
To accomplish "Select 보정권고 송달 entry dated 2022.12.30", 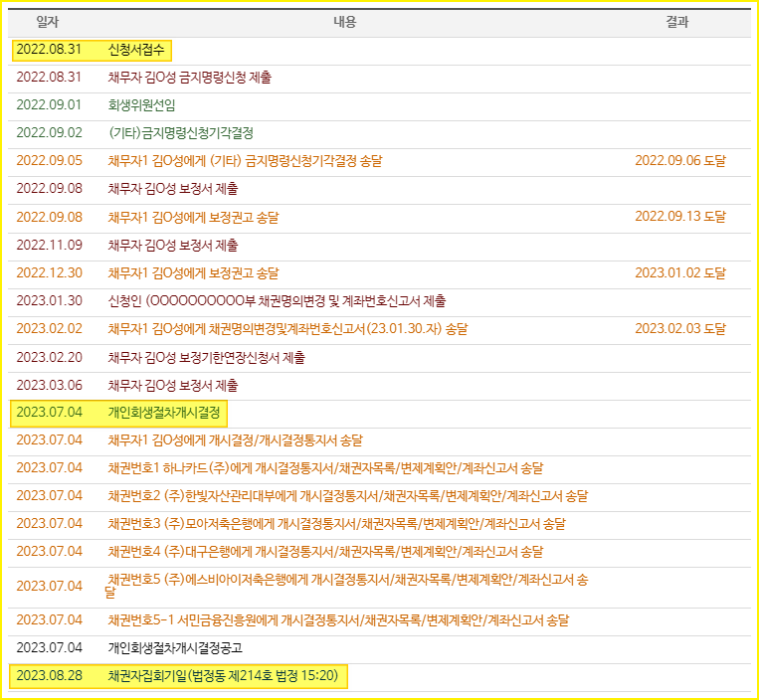I will click(x=194, y=273).
